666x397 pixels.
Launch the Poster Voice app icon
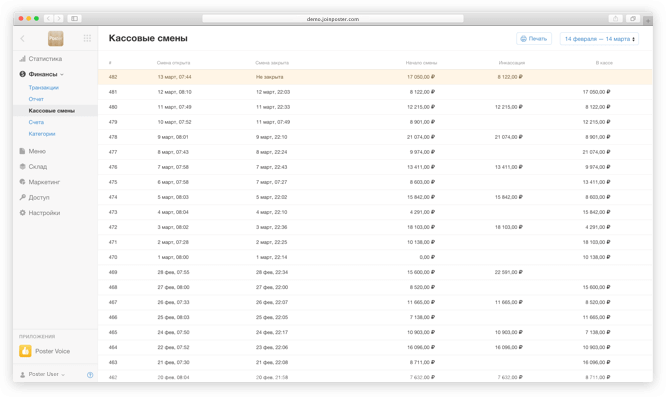pos(25,351)
